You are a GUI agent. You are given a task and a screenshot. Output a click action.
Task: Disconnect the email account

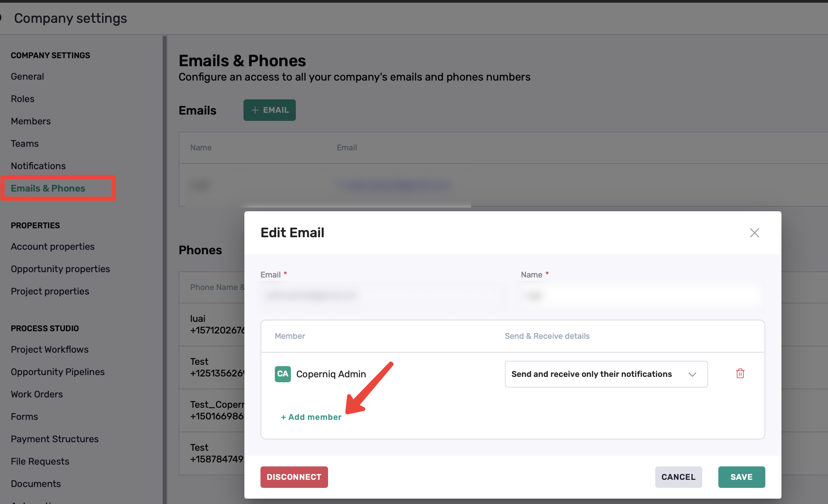pyautogui.click(x=294, y=477)
